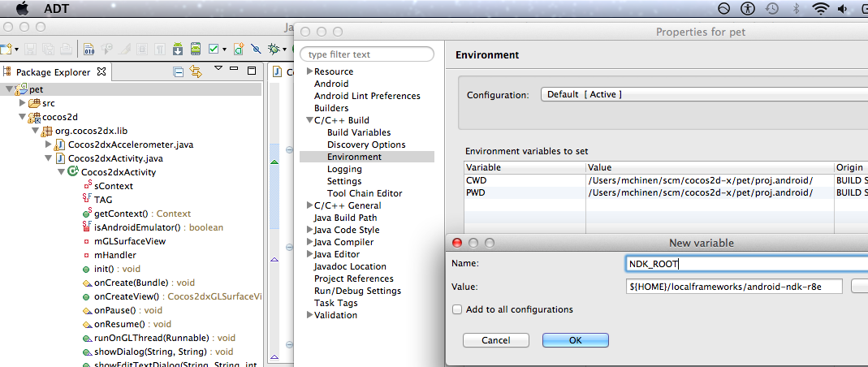Open the Configuration dropdown
This screenshot has height=367, width=868.
coord(704,95)
